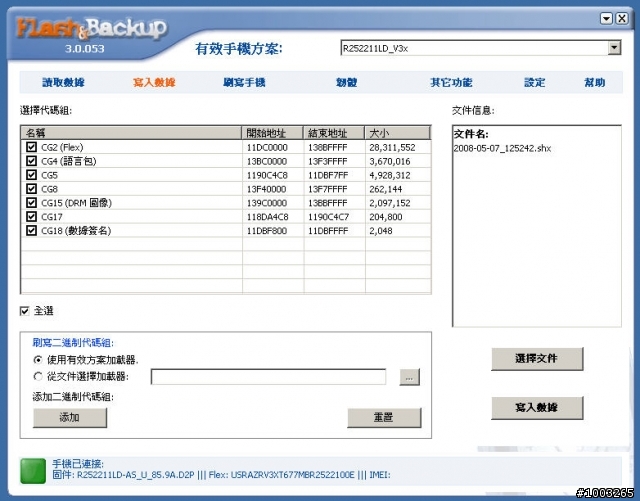The height and width of the screenshot is (501, 640).
Task: Click start address 139C0000
Action: [267, 203]
